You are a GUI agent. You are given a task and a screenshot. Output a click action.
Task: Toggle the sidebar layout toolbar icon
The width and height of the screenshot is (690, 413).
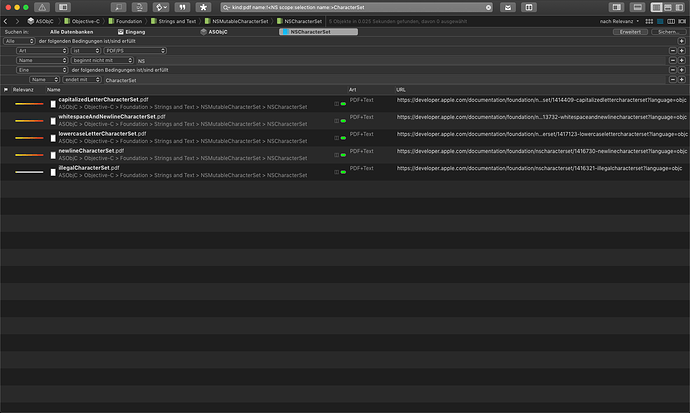63,7
